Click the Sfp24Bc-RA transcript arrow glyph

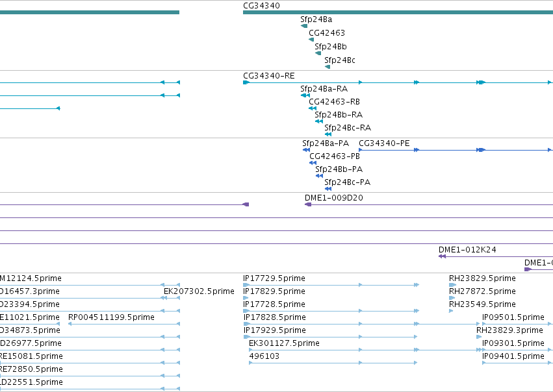(328, 134)
